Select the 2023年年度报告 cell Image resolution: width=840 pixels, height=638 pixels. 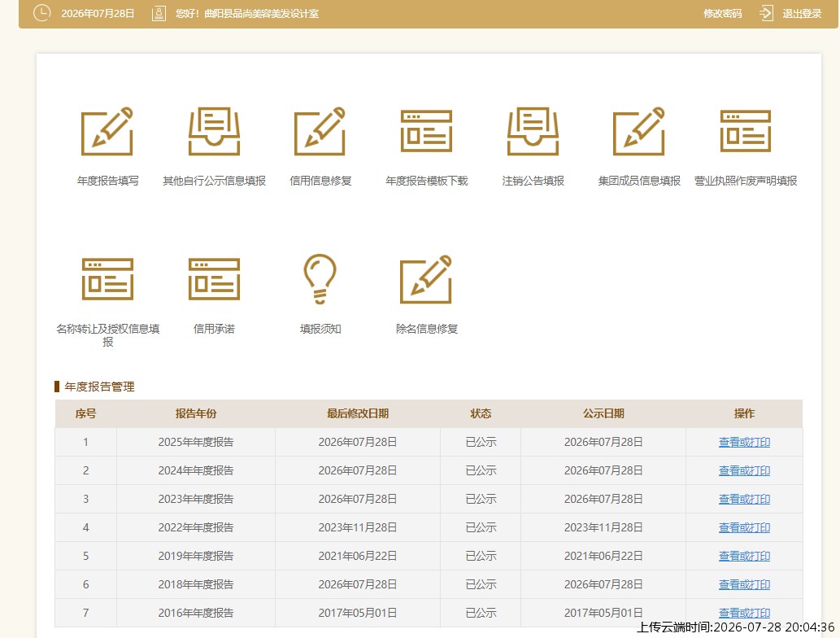coord(196,499)
